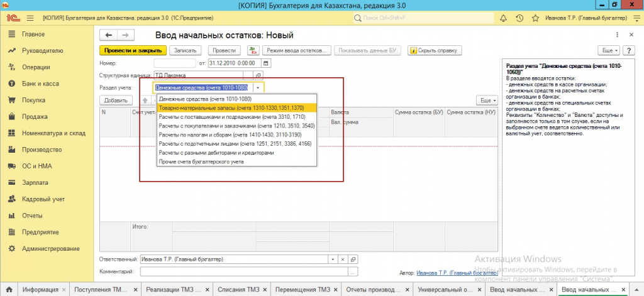Open Зарплата section in sidebar

[35, 183]
